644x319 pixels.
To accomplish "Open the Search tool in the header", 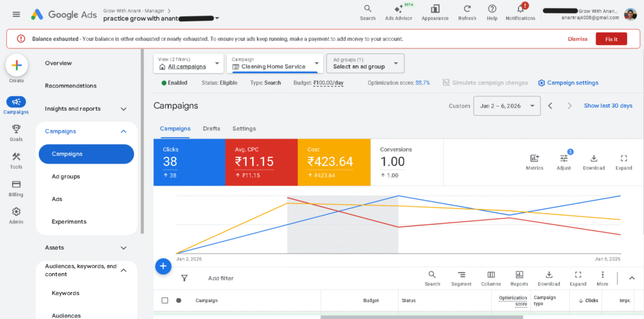I will click(367, 13).
